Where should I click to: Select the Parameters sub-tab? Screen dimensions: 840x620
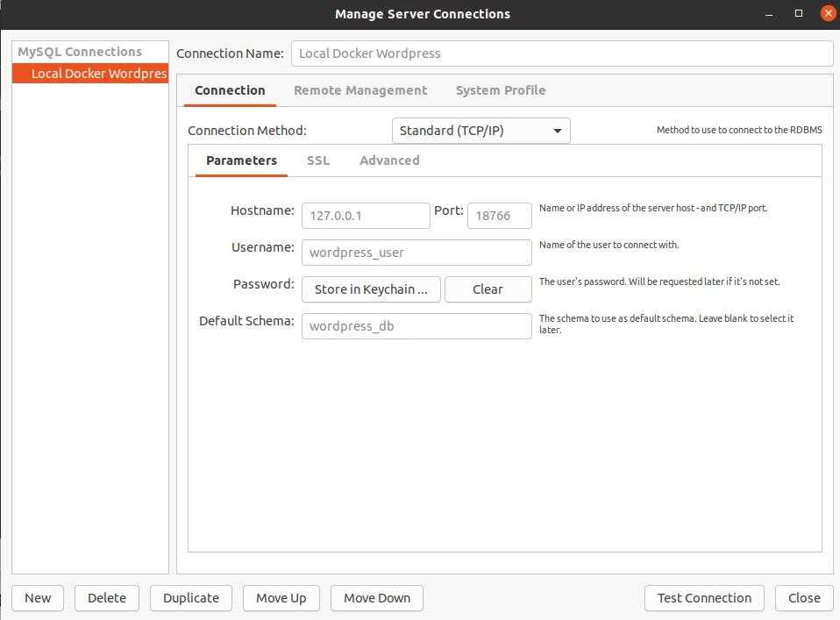pyautogui.click(x=242, y=160)
